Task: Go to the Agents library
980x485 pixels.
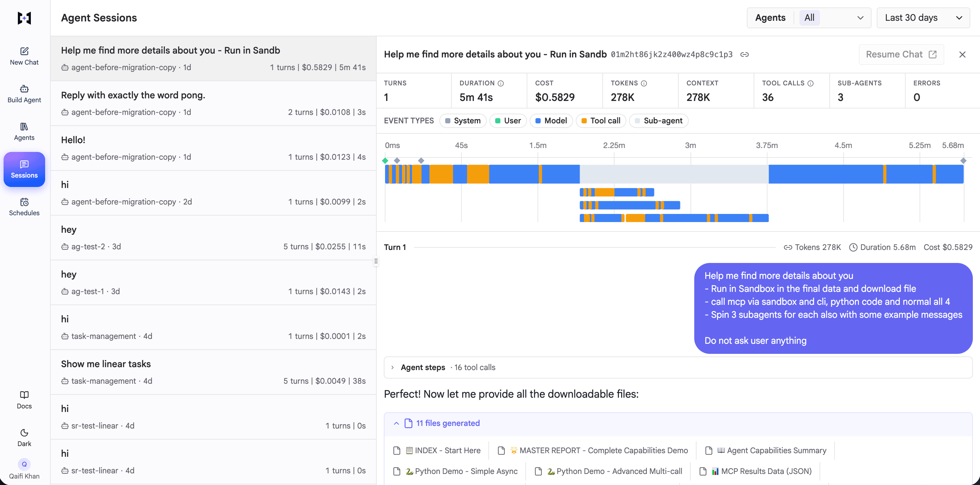Action: (x=24, y=131)
